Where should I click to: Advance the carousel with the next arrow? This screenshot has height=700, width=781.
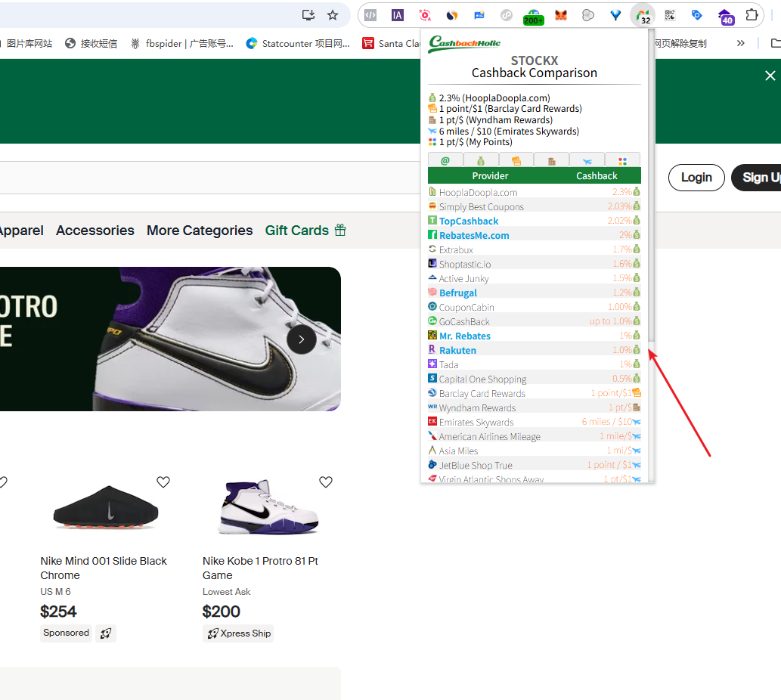(301, 339)
